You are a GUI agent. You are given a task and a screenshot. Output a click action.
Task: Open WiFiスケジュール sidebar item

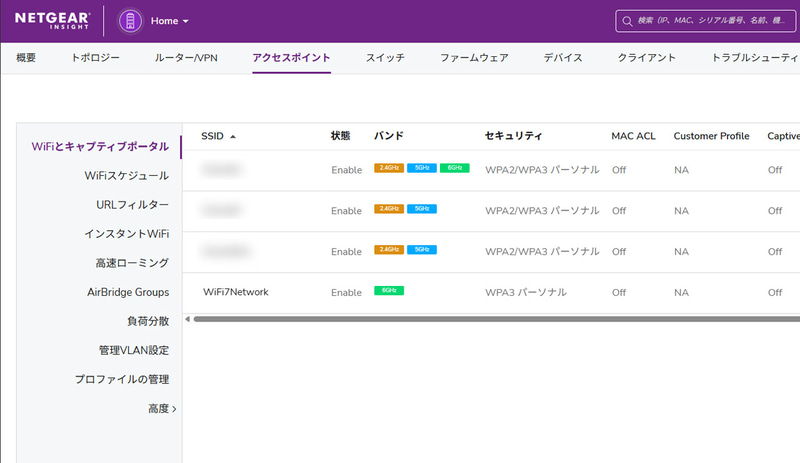tap(127, 176)
